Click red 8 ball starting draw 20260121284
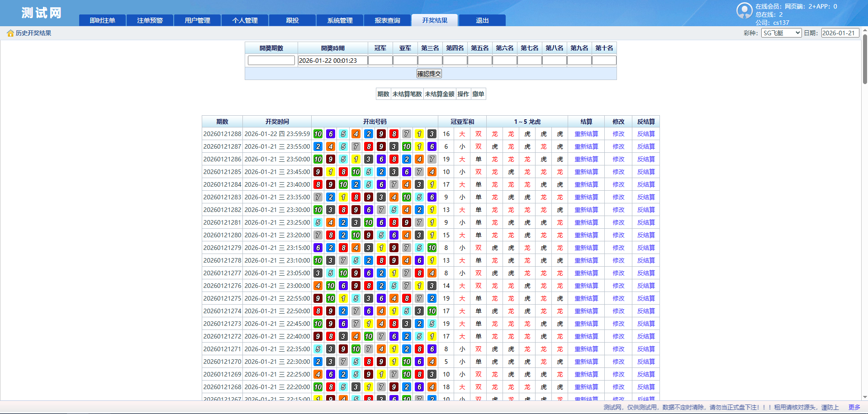The width and height of the screenshot is (868, 414). pos(318,184)
